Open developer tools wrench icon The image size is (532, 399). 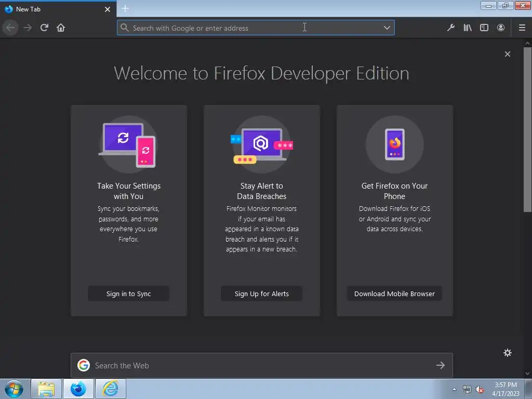(450, 28)
